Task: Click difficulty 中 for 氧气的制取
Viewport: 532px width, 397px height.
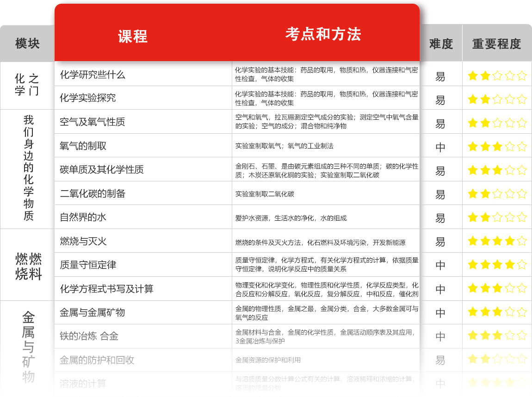Action: pos(440,147)
